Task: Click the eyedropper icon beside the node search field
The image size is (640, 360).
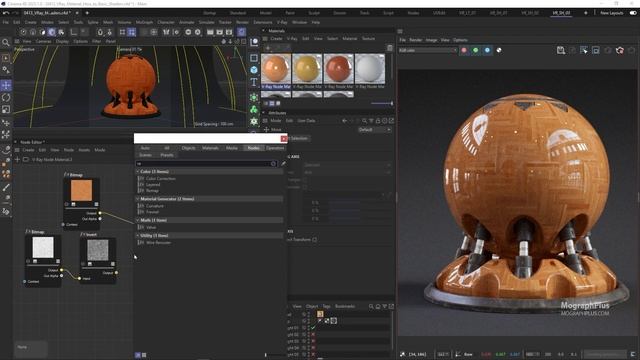Action: [283, 164]
